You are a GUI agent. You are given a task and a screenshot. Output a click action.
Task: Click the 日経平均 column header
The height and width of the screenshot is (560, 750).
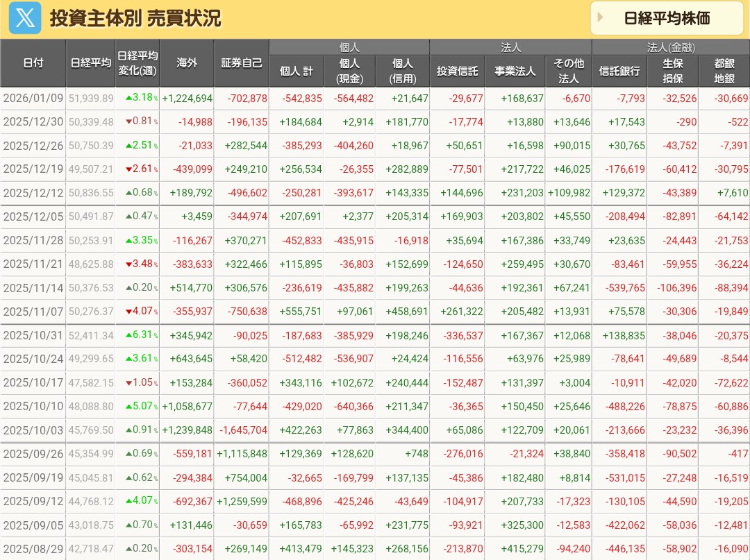[x=91, y=63]
